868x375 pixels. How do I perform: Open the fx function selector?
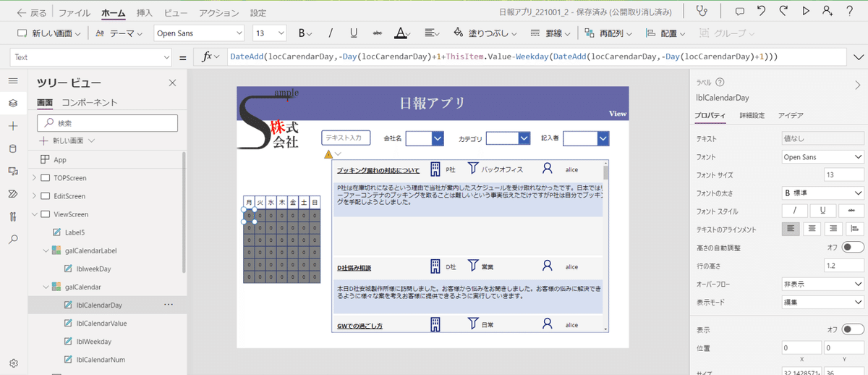210,56
